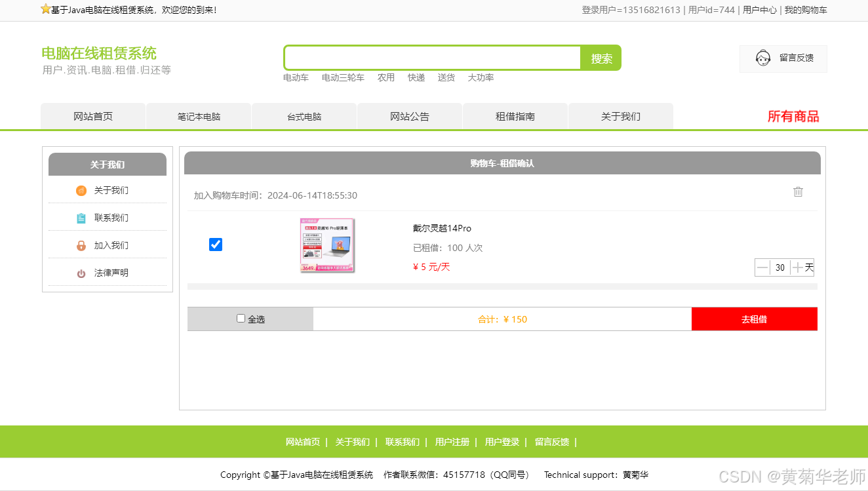
Task: Open 我的购物车 in the top bar
Action: coord(806,10)
